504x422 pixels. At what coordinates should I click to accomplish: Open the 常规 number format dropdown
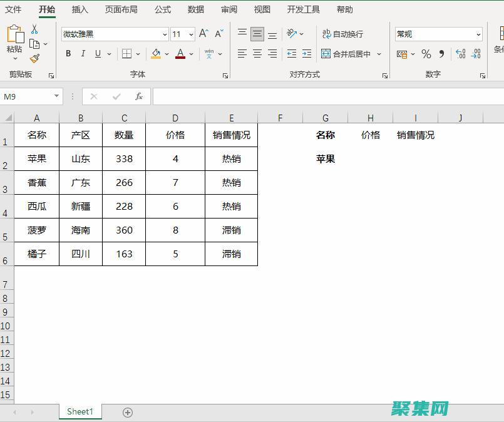pyautogui.click(x=478, y=34)
